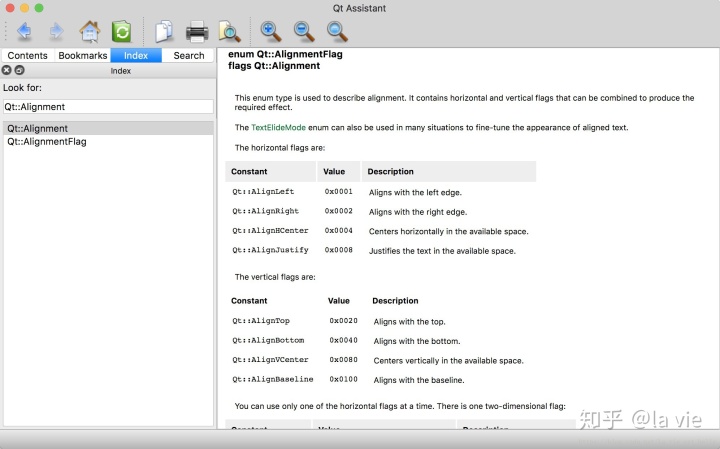Select Qt::Alignment in the index list
This screenshot has width=720, height=449.
point(108,129)
